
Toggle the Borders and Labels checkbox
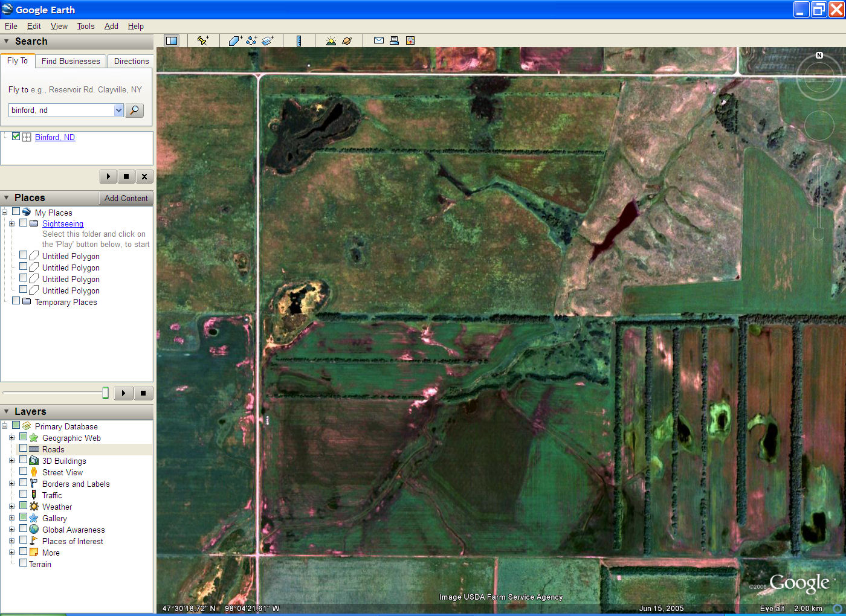tap(23, 483)
